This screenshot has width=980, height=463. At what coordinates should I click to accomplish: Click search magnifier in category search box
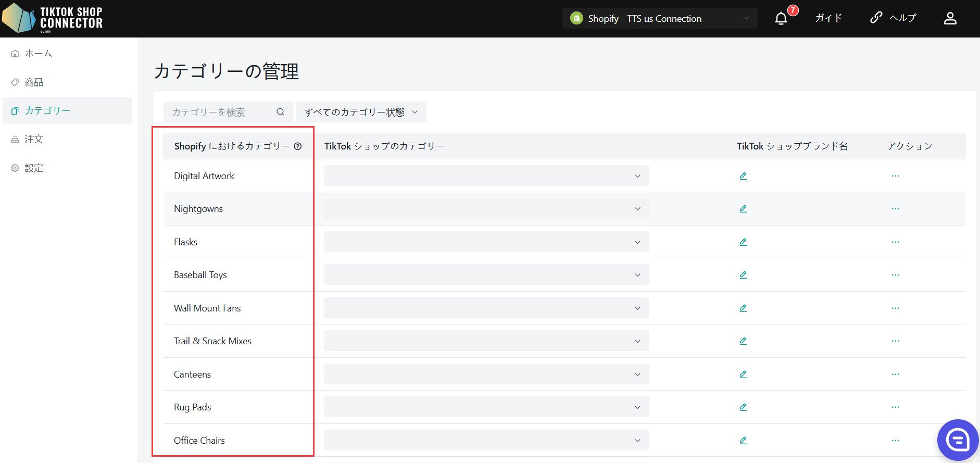[x=280, y=112]
